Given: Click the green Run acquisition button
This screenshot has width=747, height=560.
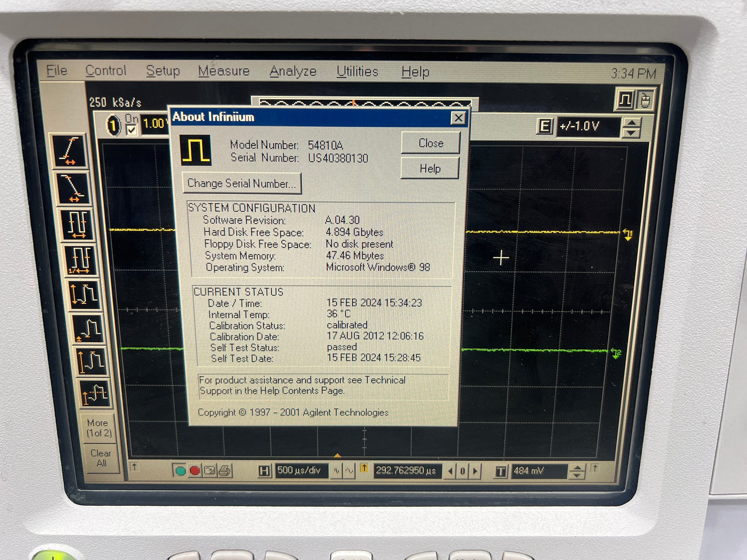Looking at the screenshot, I should tap(180, 471).
